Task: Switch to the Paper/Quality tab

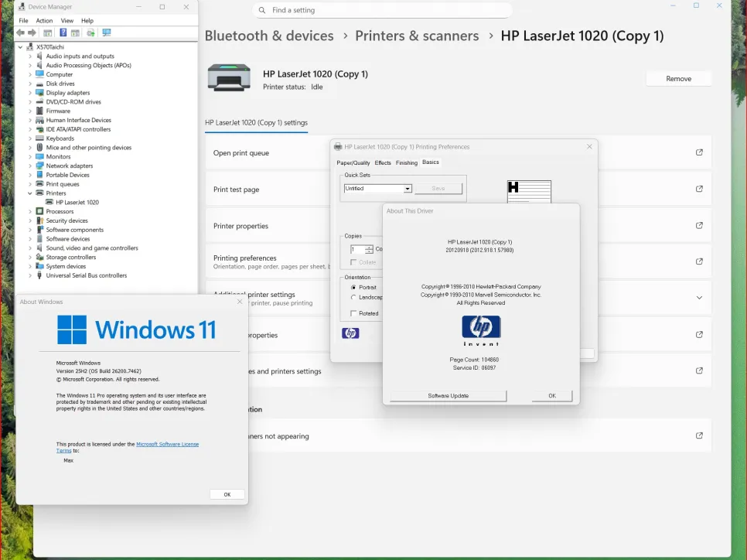Action: 353,162
